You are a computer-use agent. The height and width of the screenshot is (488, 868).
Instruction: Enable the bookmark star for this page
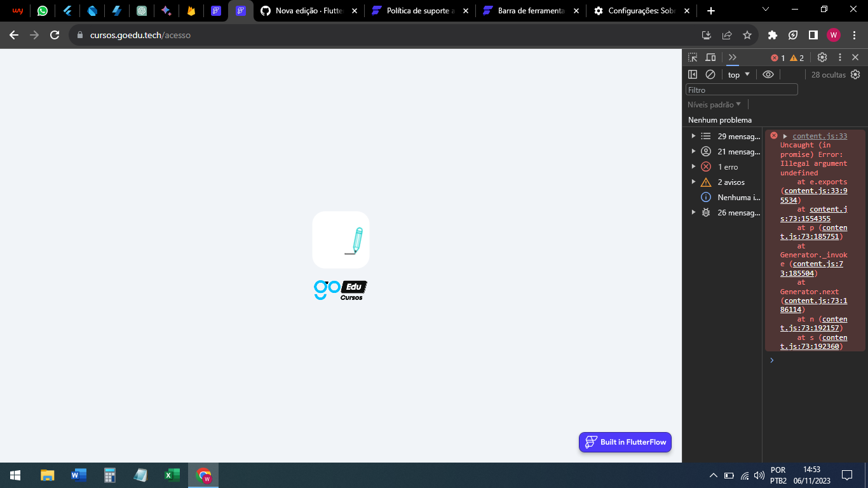(747, 36)
